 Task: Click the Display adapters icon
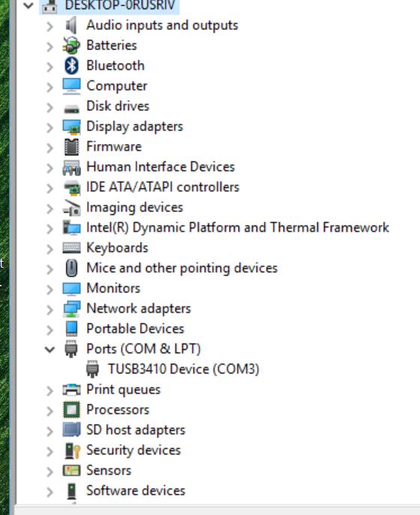click(71, 127)
